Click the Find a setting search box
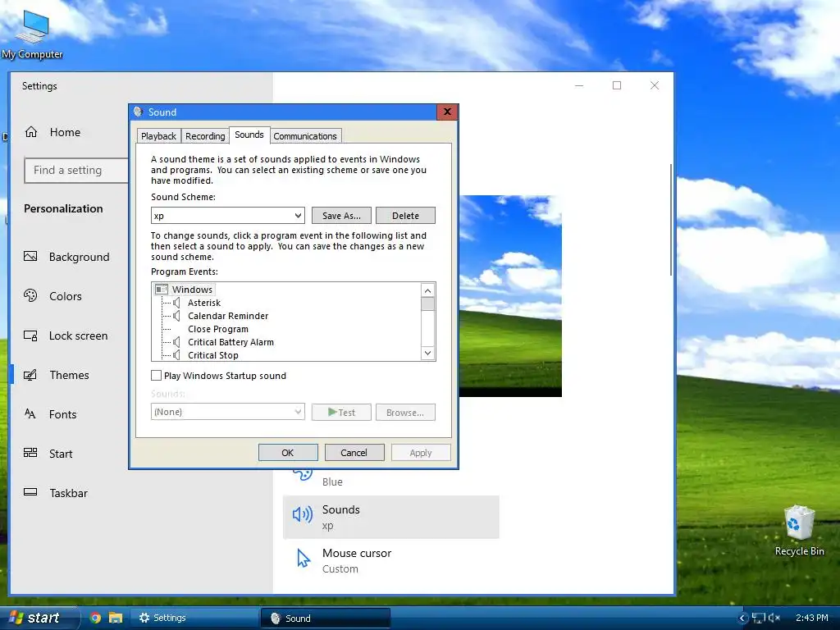 click(x=76, y=171)
